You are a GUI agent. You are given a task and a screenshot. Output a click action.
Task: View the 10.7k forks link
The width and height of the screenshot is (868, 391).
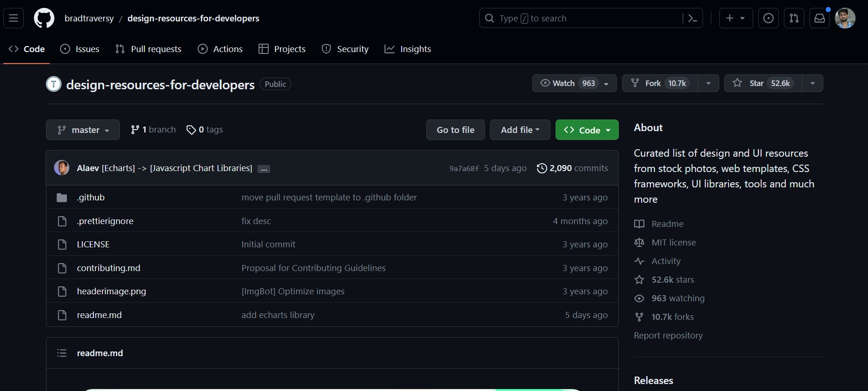point(664,317)
